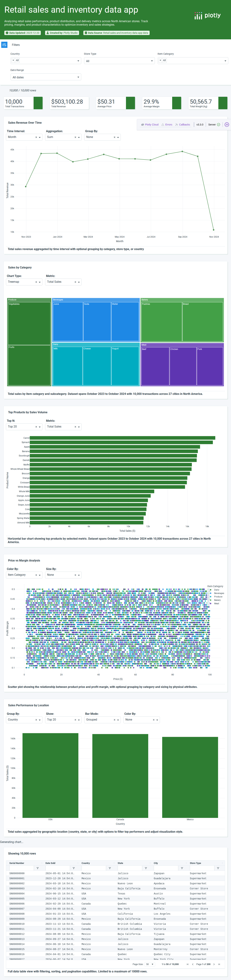Remove the 'All' tag in Country filter
The height and width of the screenshot is (980, 231).
[x=13, y=60]
